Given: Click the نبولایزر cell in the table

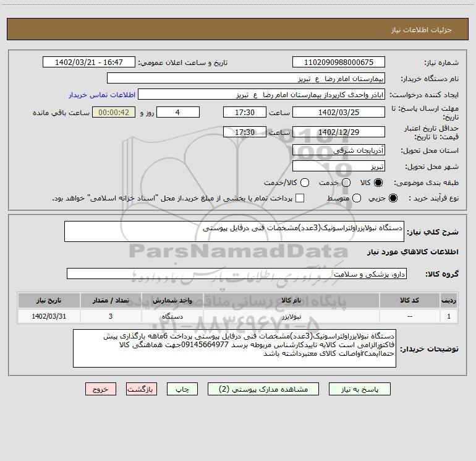Looking at the screenshot, I should click(x=291, y=316).
